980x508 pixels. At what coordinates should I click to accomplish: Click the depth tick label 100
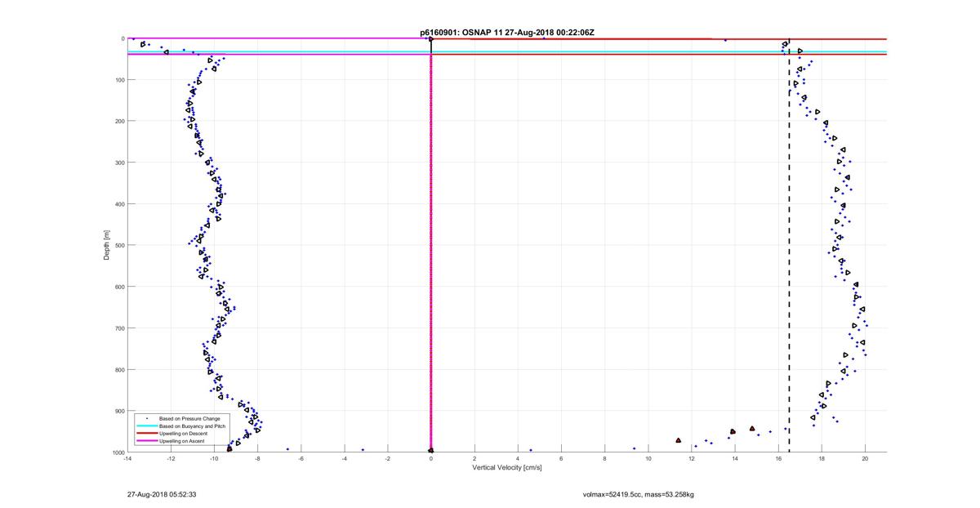click(x=119, y=80)
